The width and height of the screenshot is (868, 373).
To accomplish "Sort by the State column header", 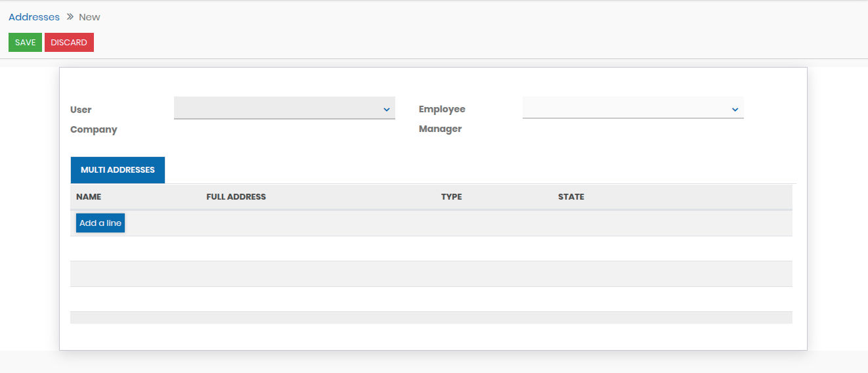I will tap(571, 197).
